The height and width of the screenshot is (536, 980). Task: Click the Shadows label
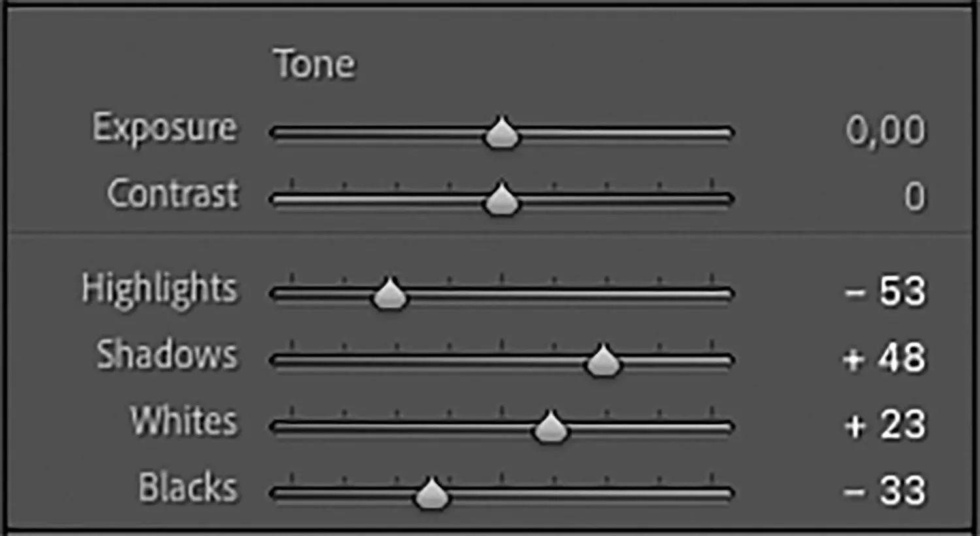167,355
